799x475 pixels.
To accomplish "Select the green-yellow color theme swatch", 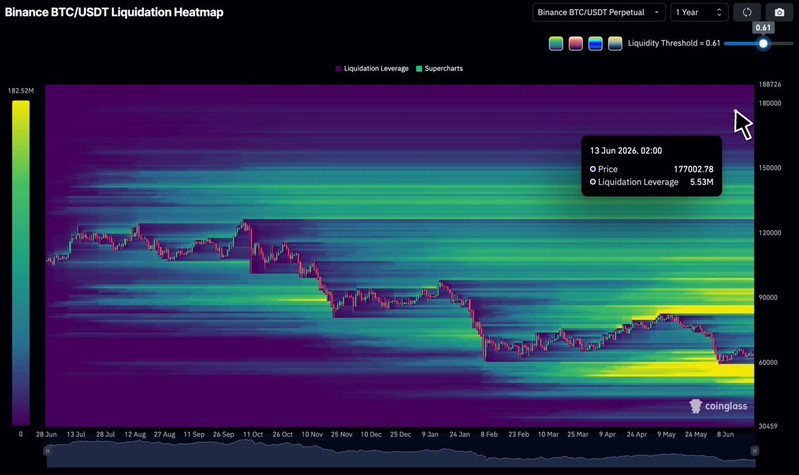I will click(x=556, y=43).
